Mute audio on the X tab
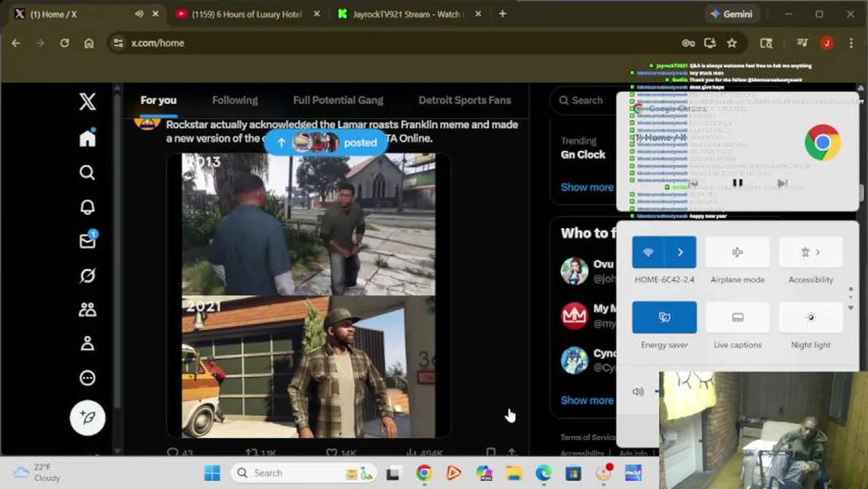868x489 pixels. pos(139,14)
